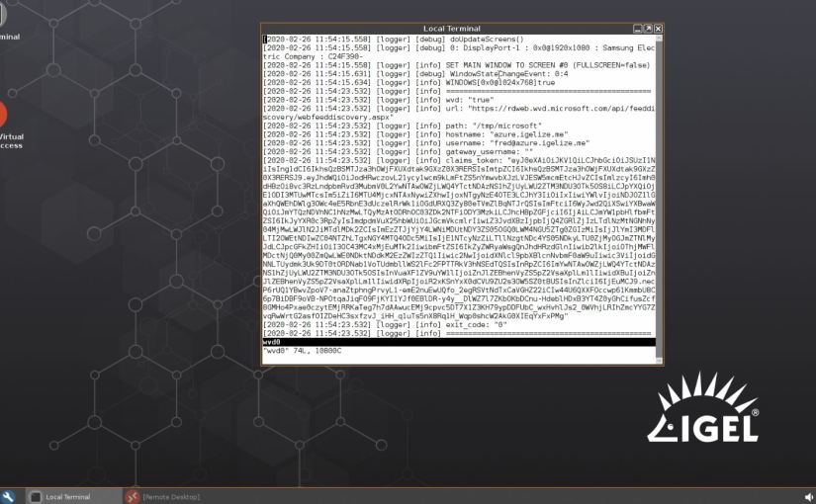Click the "wvd0" 74L, 10800C status text
The image size is (816, 504).
(303, 351)
